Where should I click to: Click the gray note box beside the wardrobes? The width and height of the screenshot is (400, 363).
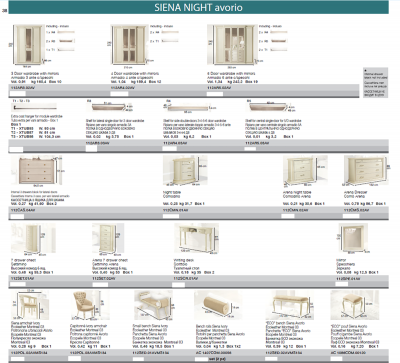tap(376, 83)
